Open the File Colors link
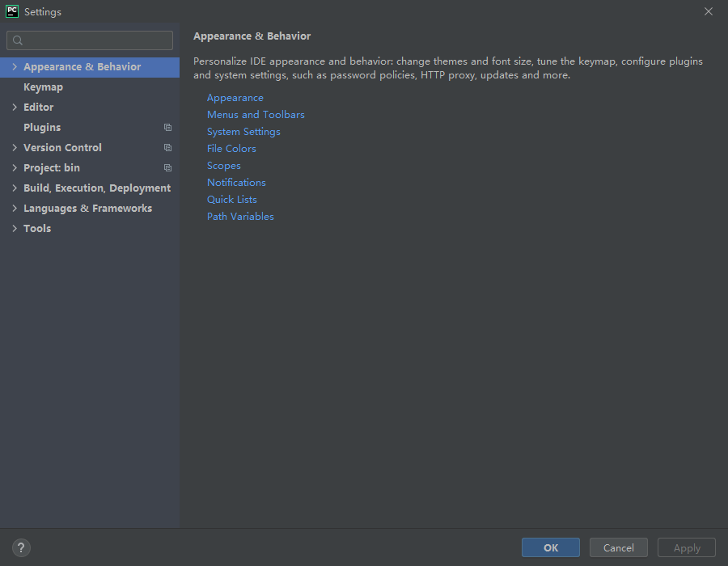This screenshot has height=566, width=728. pos(231,149)
